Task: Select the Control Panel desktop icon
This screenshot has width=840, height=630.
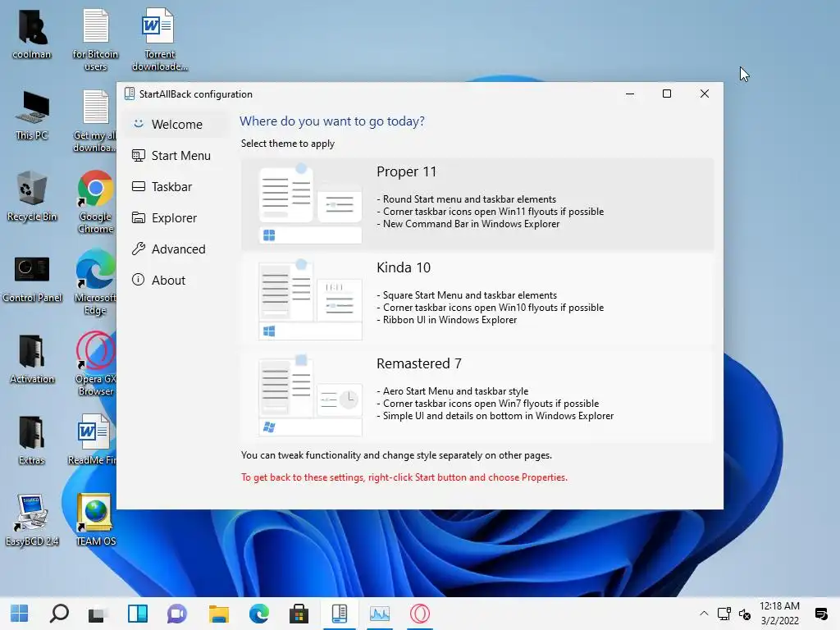Action: (32, 279)
